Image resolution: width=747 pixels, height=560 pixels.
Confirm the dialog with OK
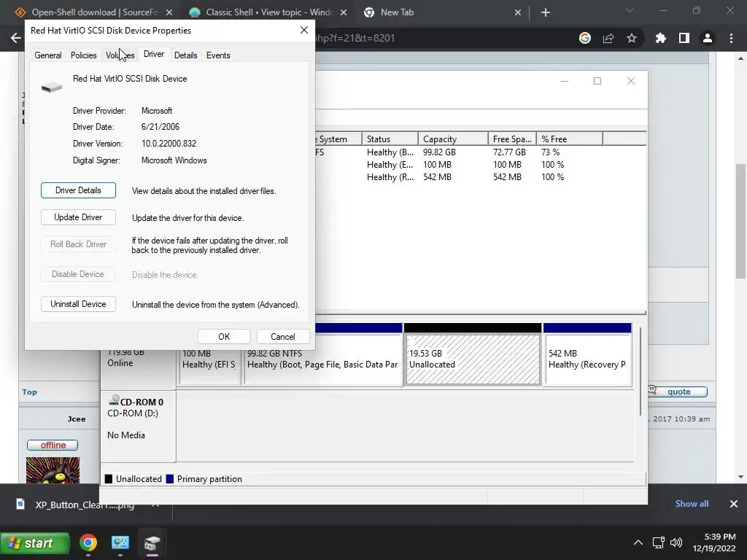click(x=224, y=337)
